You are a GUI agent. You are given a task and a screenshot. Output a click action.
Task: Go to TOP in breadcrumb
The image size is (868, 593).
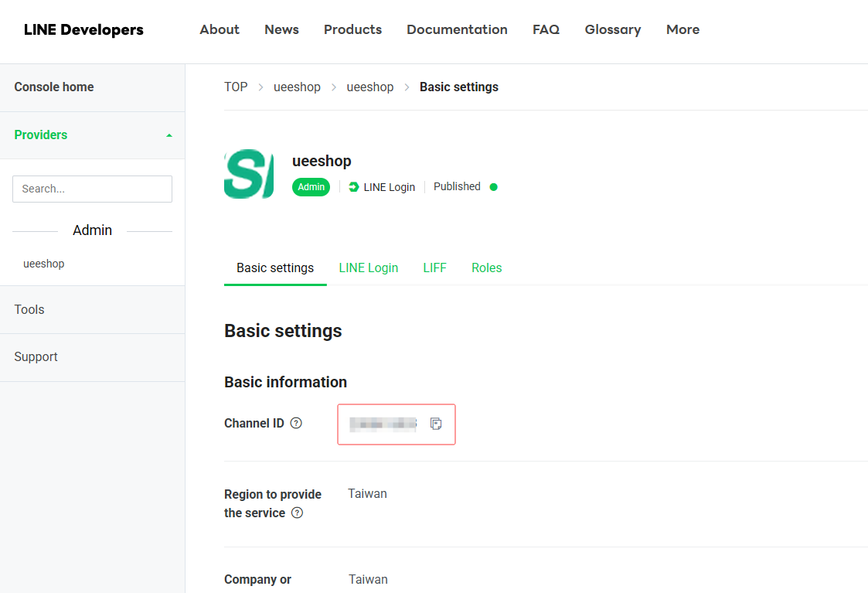[236, 87]
